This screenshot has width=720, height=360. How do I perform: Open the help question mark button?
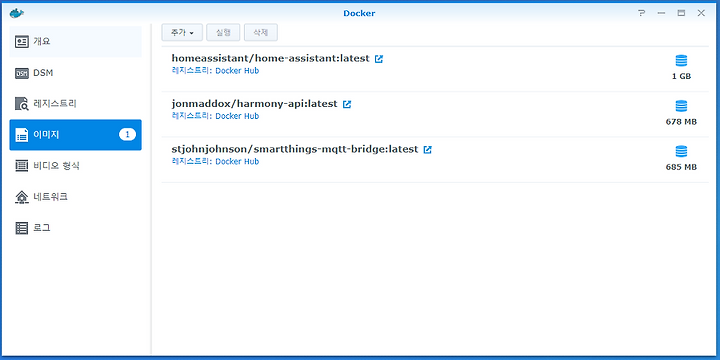(x=641, y=13)
